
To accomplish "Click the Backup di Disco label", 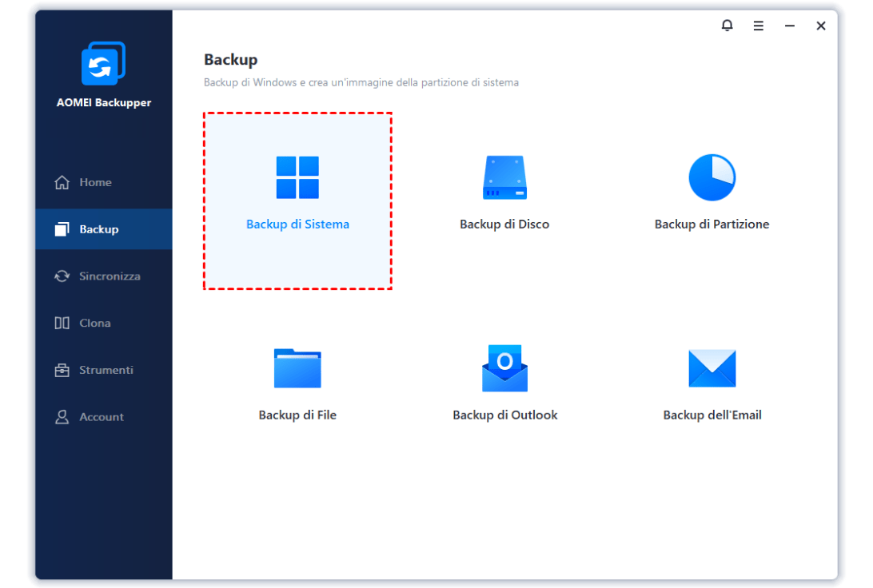I will click(x=504, y=224).
